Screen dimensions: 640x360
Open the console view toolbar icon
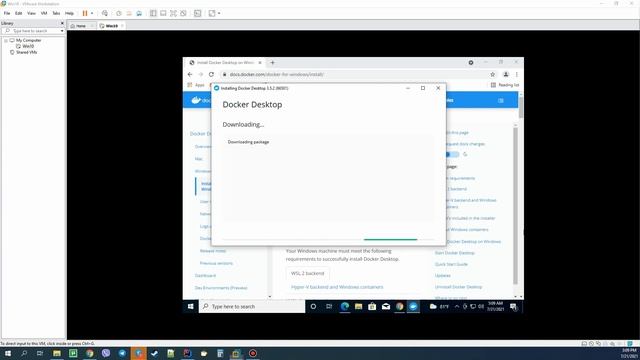point(198,13)
